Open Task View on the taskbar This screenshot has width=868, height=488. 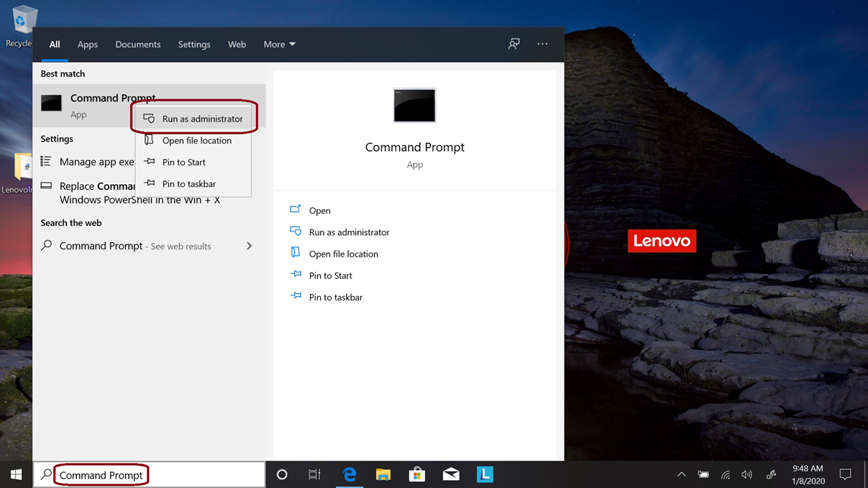pos(315,474)
